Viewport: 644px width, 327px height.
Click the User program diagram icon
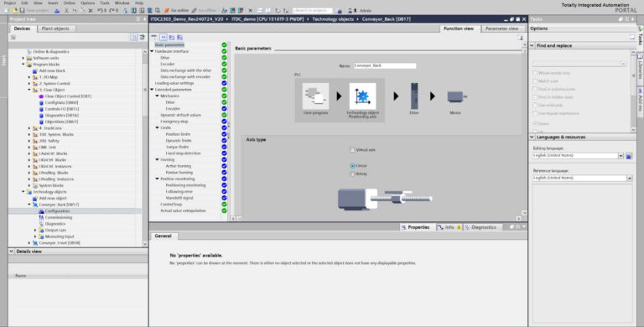tap(315, 96)
